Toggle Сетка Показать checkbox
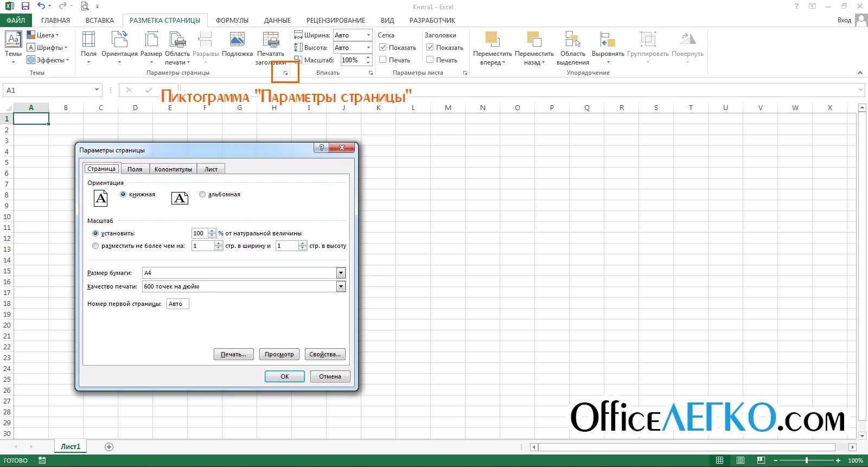 click(382, 48)
